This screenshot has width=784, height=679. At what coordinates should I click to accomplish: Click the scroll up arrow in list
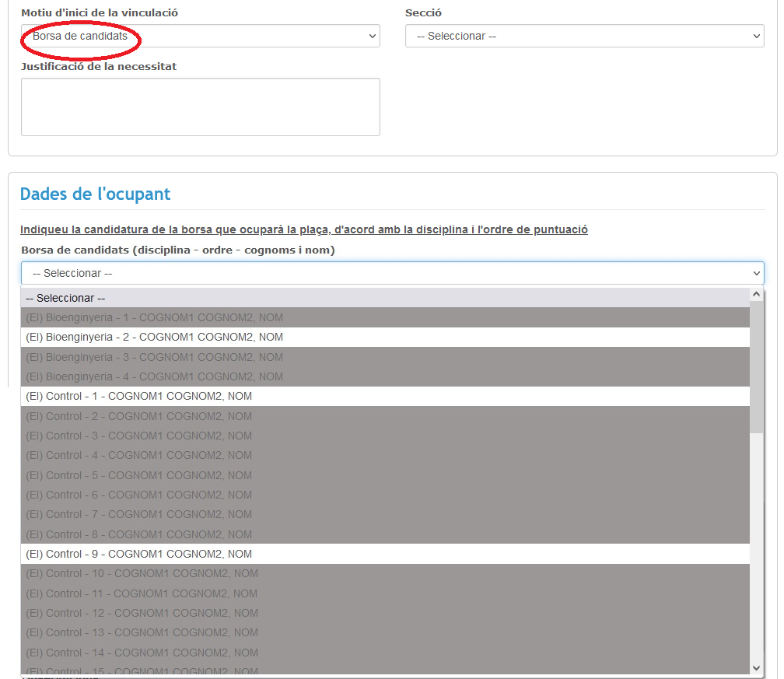click(756, 295)
